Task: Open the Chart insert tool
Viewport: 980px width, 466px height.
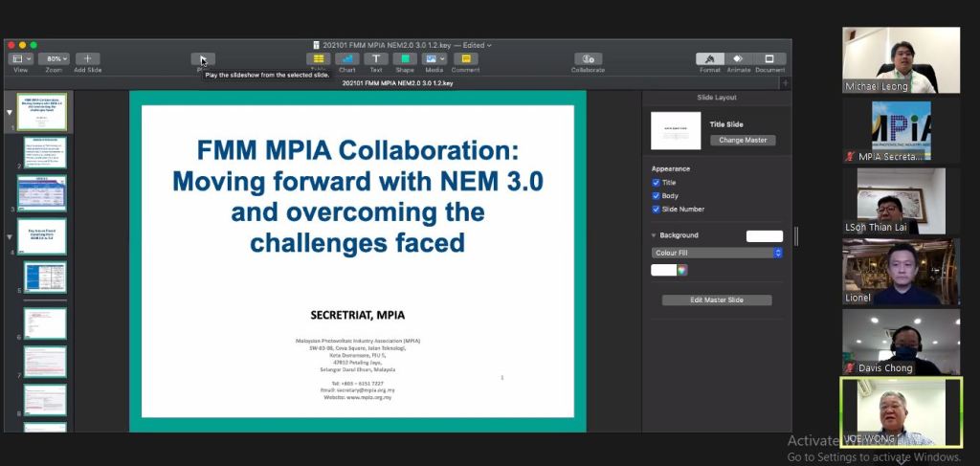Action: [x=346, y=59]
